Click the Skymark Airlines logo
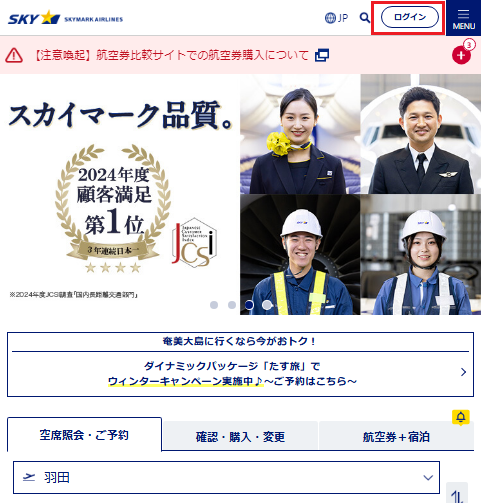482x503 pixels. click(x=65, y=18)
